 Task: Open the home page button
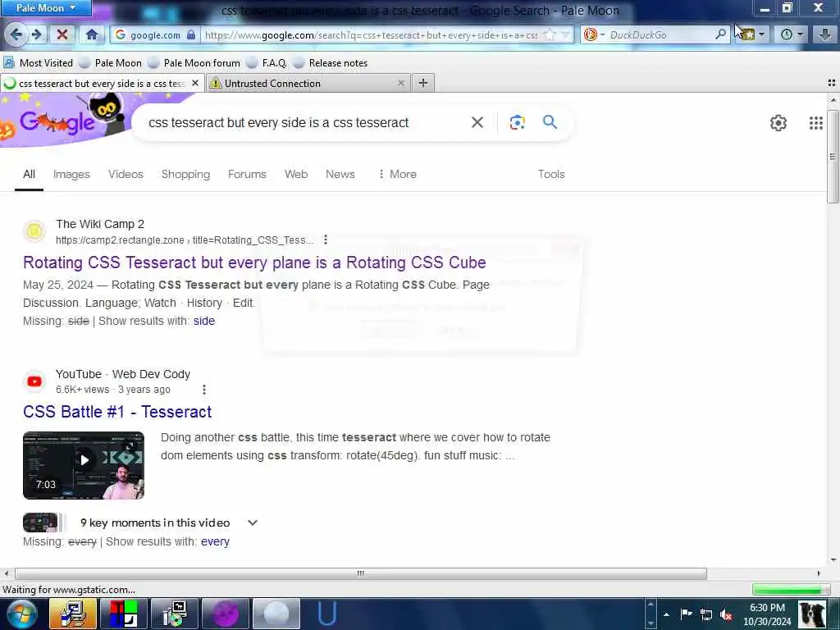point(92,34)
